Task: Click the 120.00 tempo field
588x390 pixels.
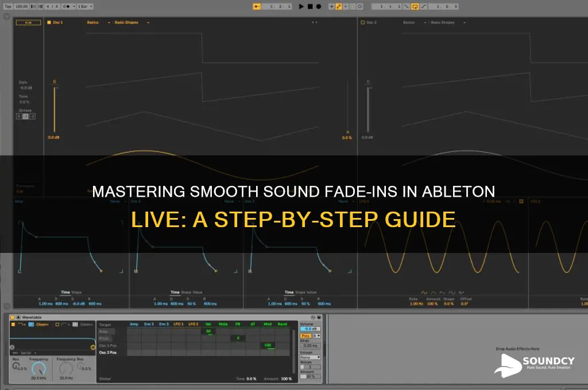Action: (x=21, y=6)
